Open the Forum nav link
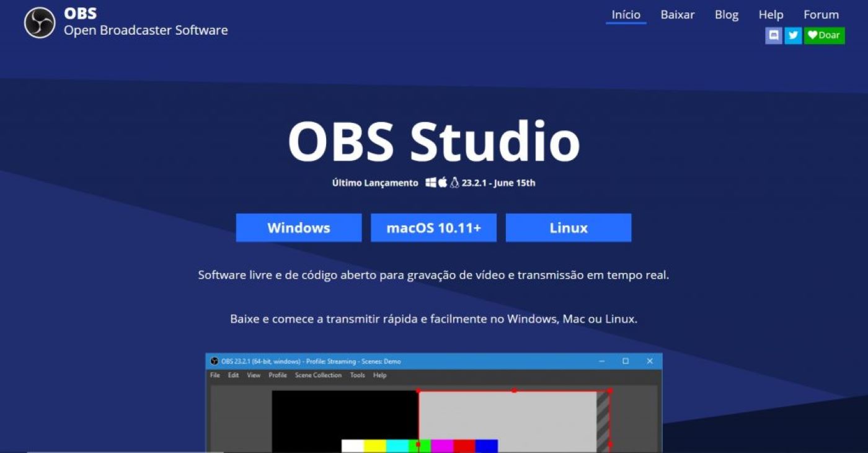The image size is (868, 453). point(821,15)
